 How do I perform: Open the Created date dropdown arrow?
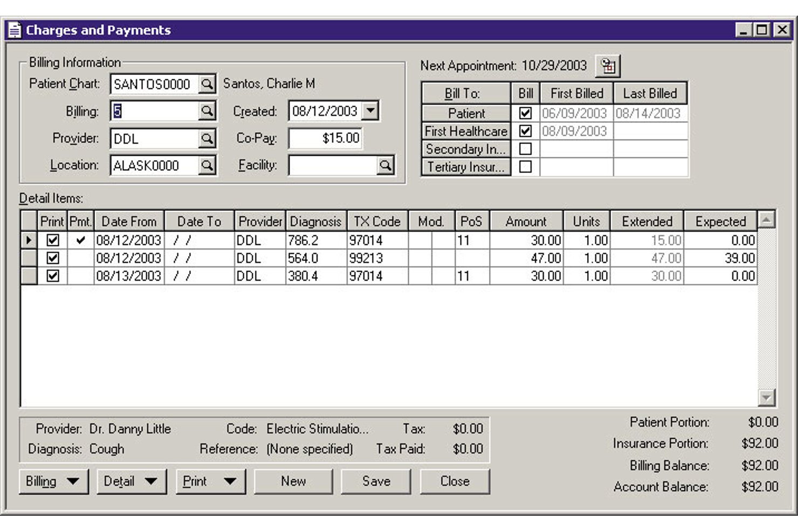(x=370, y=111)
